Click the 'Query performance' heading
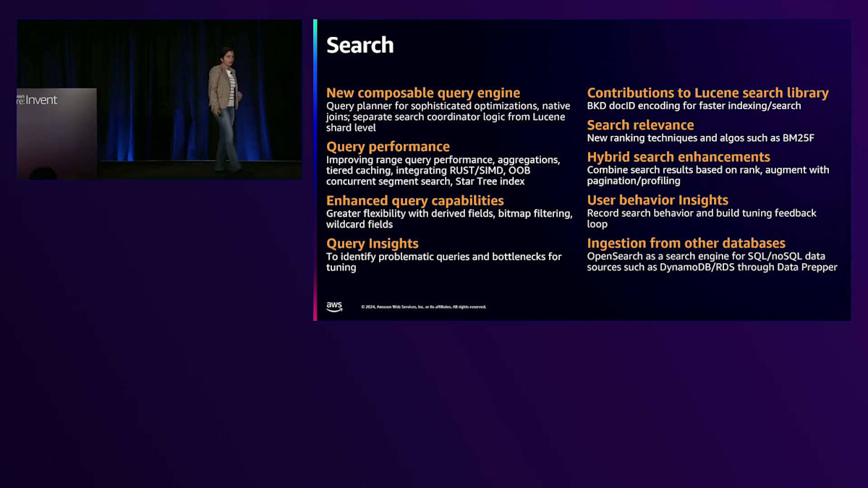The width and height of the screenshot is (868, 488). (x=388, y=147)
